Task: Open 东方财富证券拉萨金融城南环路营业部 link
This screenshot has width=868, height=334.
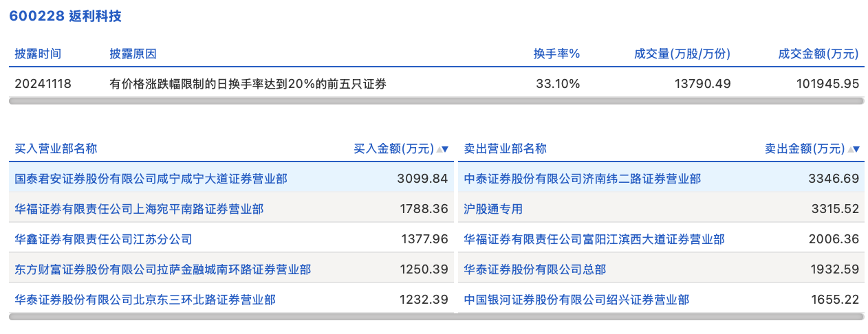Action: [163, 269]
